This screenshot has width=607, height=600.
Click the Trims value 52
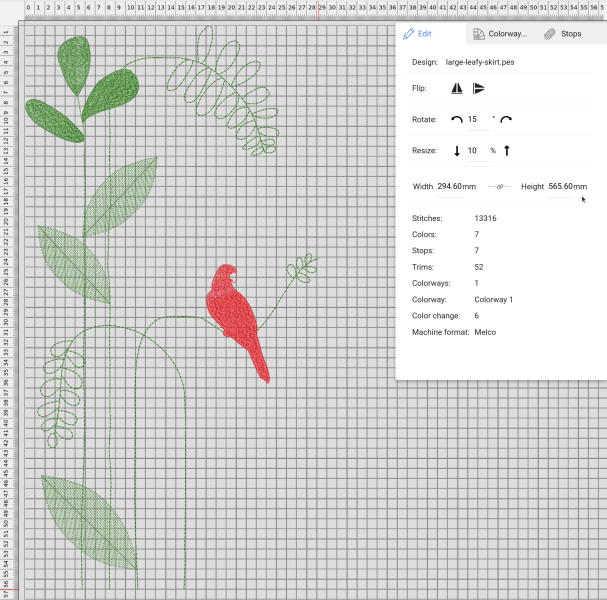(479, 267)
